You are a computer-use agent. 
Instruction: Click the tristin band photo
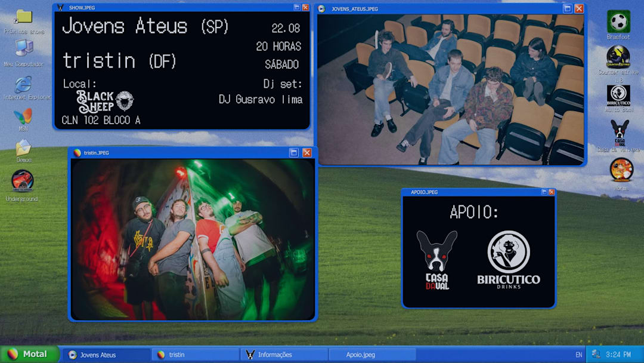point(193,239)
